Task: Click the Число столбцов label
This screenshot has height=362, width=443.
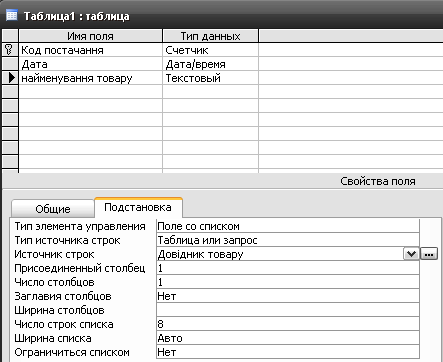Action: 54,282
